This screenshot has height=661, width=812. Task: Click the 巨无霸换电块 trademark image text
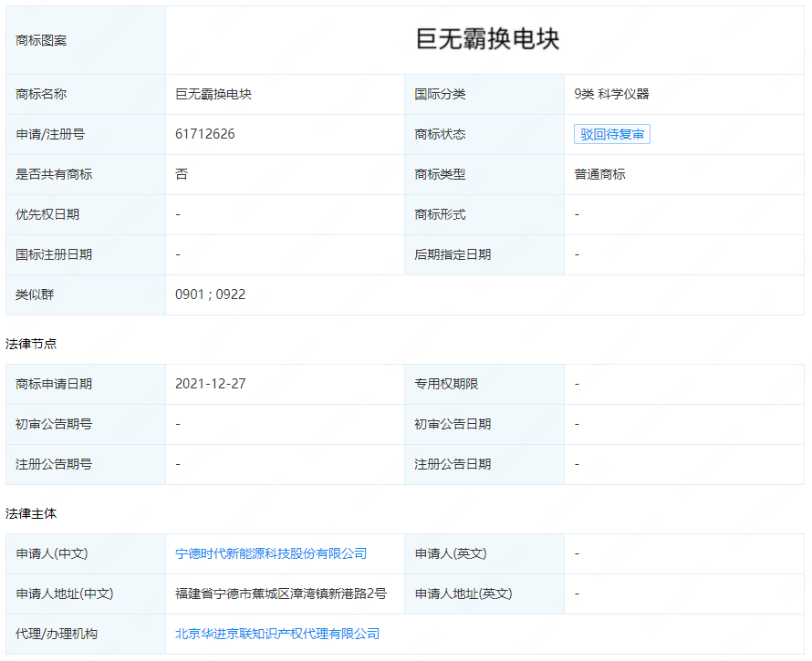[x=487, y=39]
